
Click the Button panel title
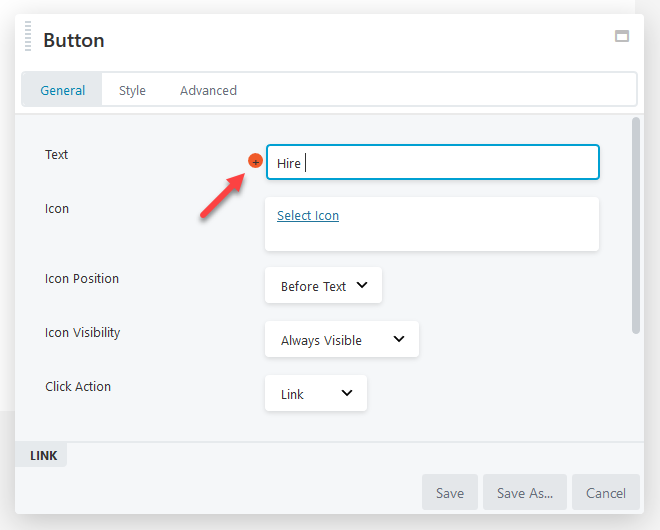pos(74,40)
